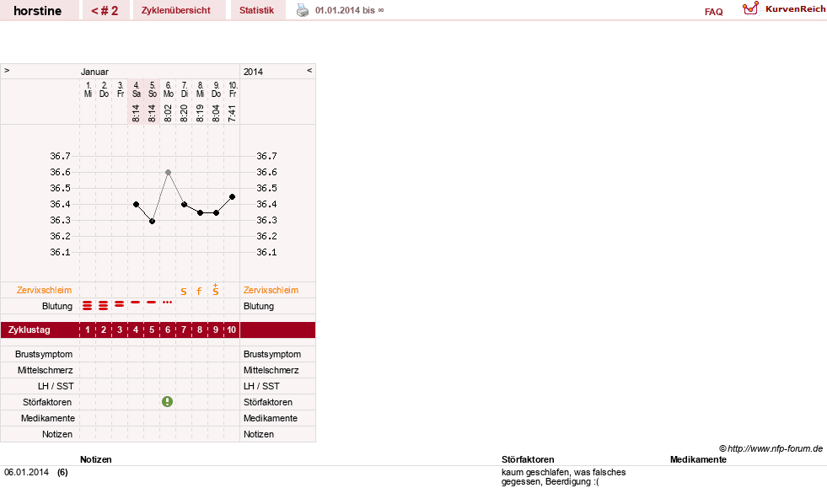Open the KurvenReich text link

pos(795,9)
